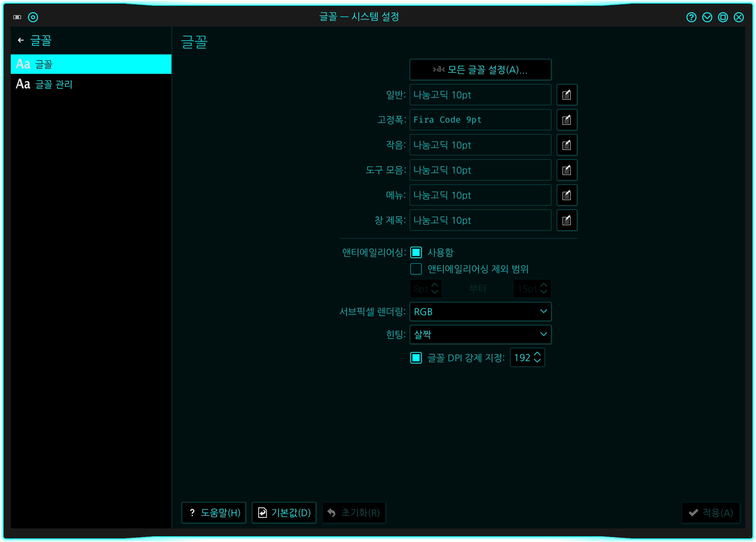Increase the DPI 192 spinner value
Screen dimensions: 756x542
pyautogui.click(x=537, y=354)
